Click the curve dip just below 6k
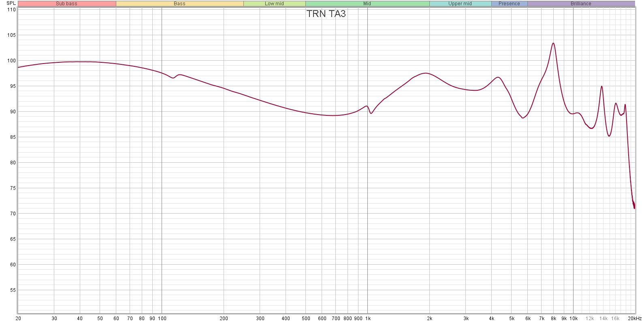The height and width of the screenshot is (323, 644). click(523, 118)
